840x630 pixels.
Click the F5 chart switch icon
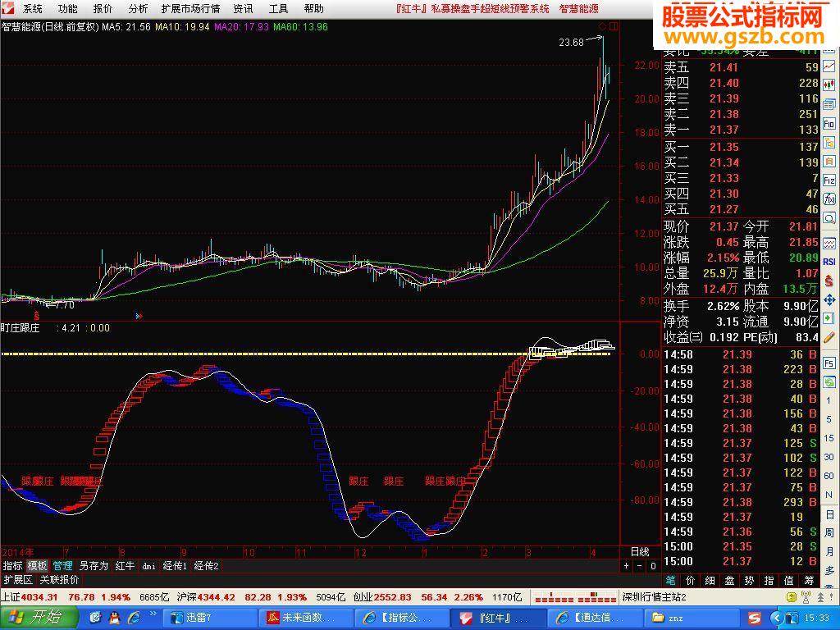(829, 363)
